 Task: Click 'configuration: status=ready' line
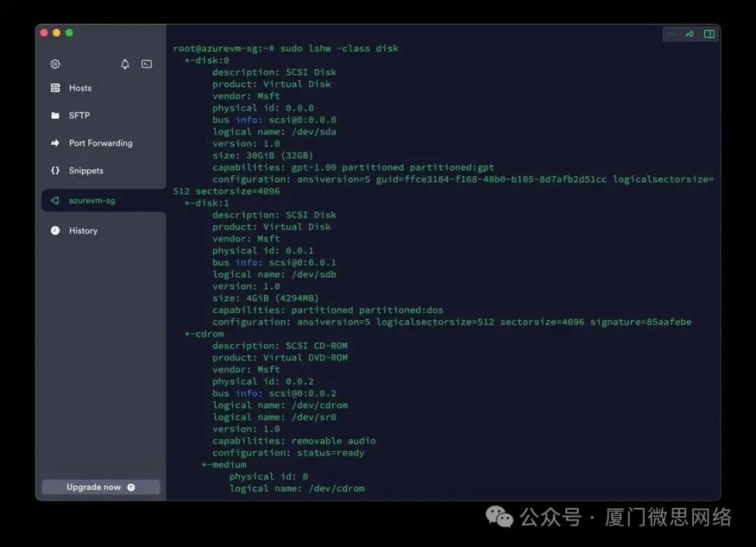pos(288,453)
